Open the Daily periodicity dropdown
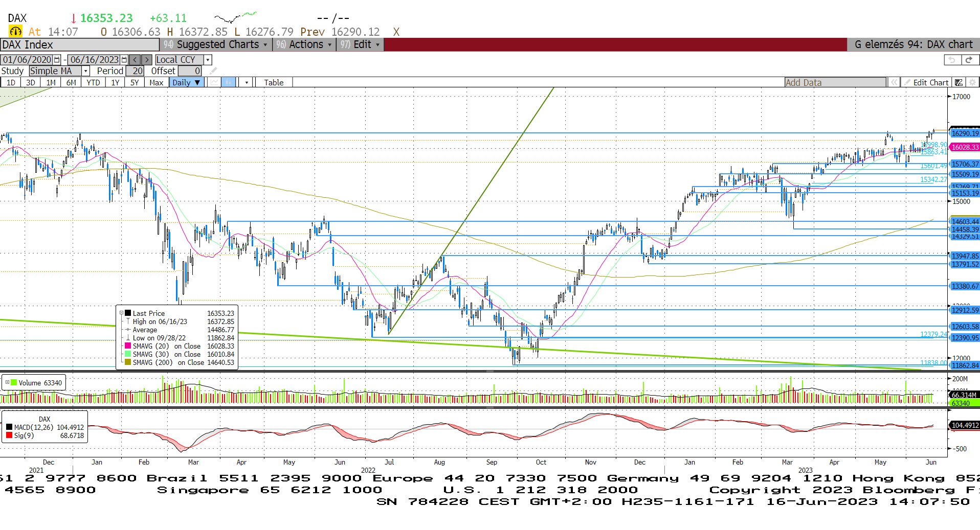Screen dimensions: 980x530 point(187,82)
